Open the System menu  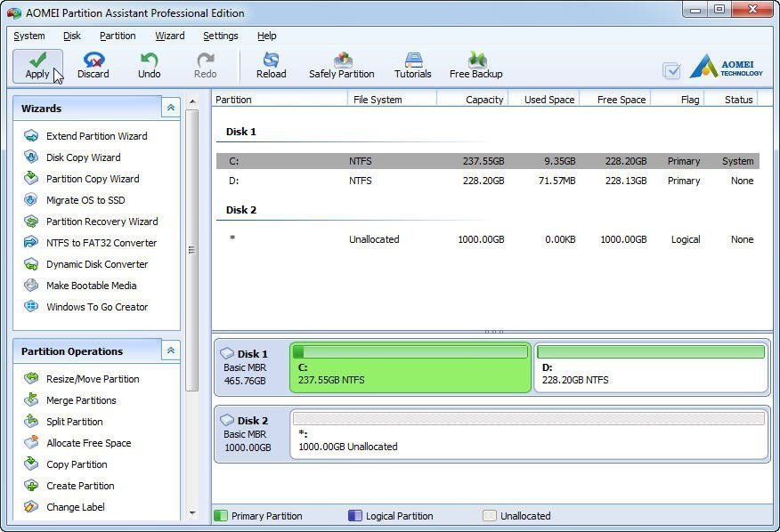coord(29,36)
